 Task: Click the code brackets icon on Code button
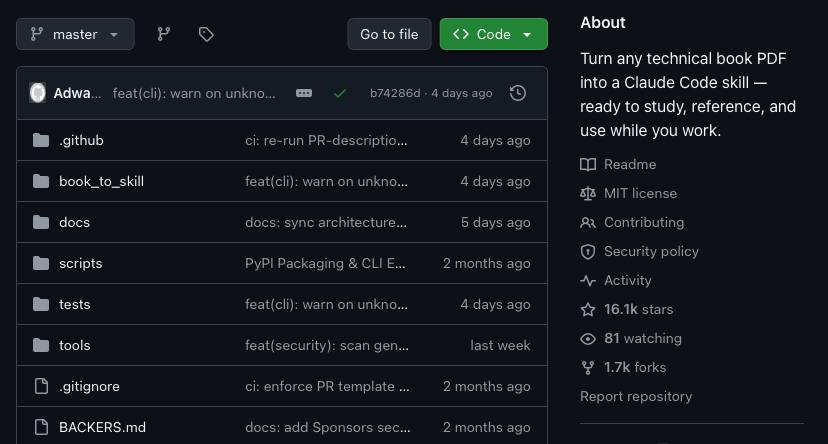tap(460, 34)
